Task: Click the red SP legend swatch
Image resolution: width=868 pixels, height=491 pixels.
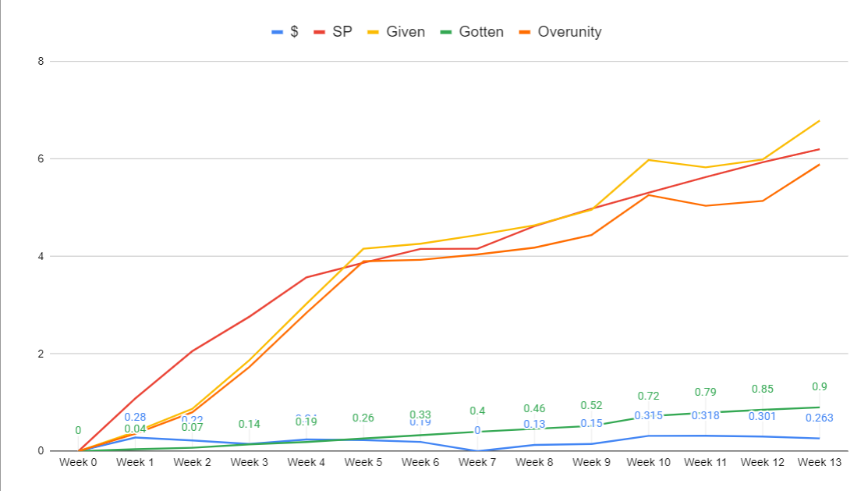Action: point(320,33)
